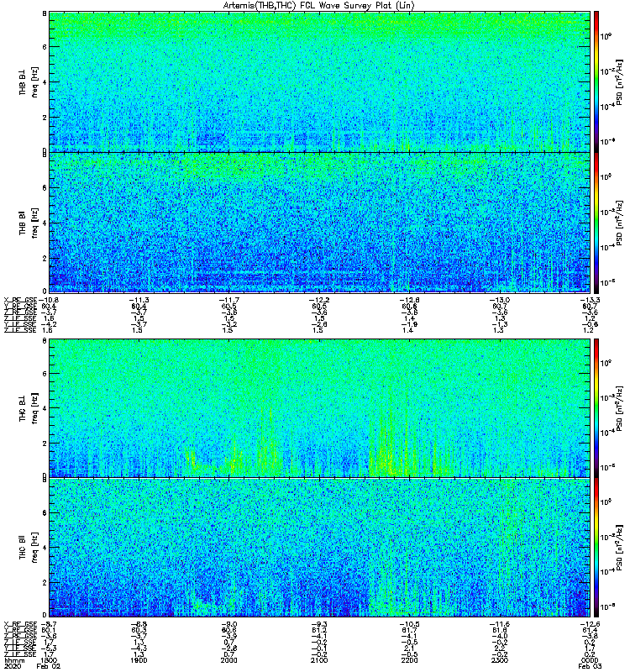This screenshot has width=630, height=672.
Task: Click the THB X_RE_GSE value '-13.3'
Action: 590,300
